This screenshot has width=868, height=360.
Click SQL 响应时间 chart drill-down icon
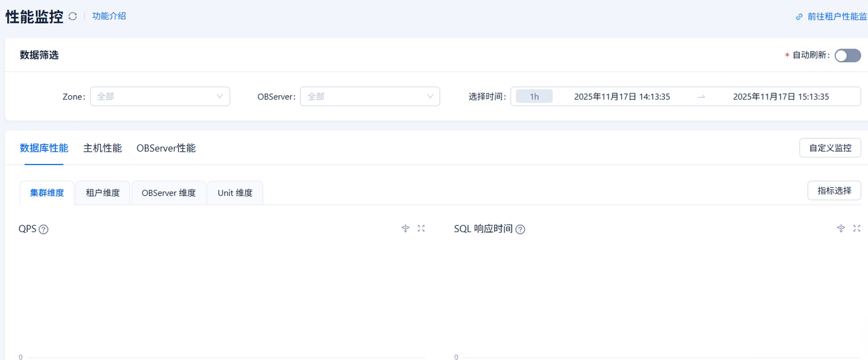[x=841, y=228]
